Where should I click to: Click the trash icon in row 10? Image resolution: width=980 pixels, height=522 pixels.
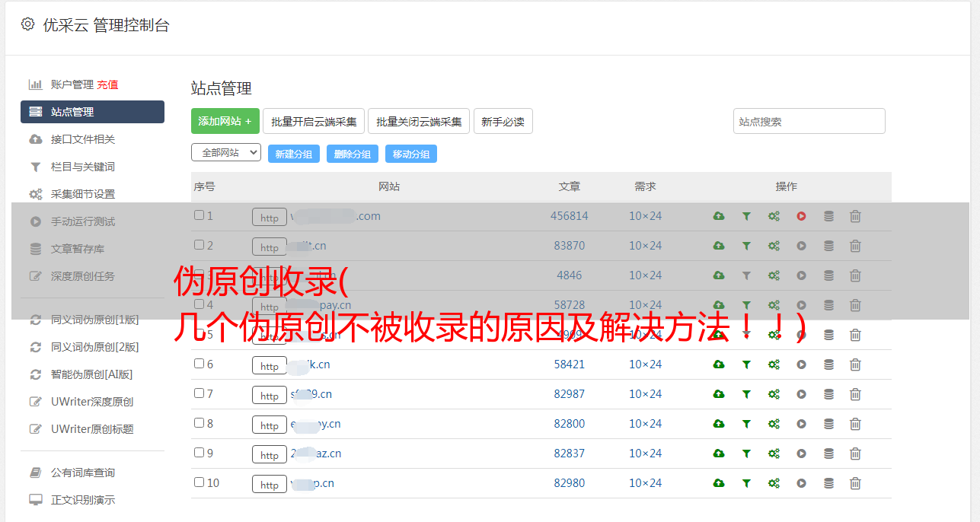[855, 483]
